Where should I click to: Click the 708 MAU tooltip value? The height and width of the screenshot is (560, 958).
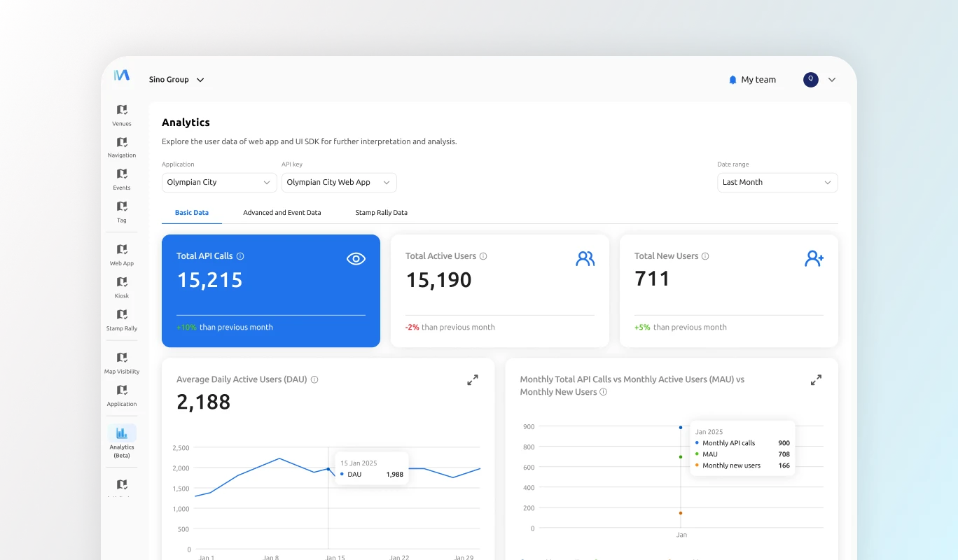pyautogui.click(x=784, y=454)
